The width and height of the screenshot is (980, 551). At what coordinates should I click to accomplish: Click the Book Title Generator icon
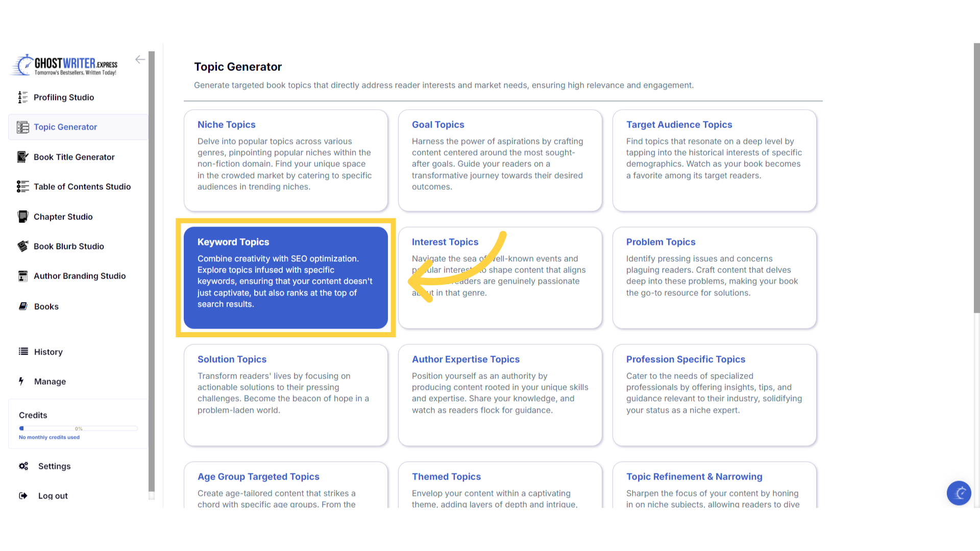[x=22, y=157]
